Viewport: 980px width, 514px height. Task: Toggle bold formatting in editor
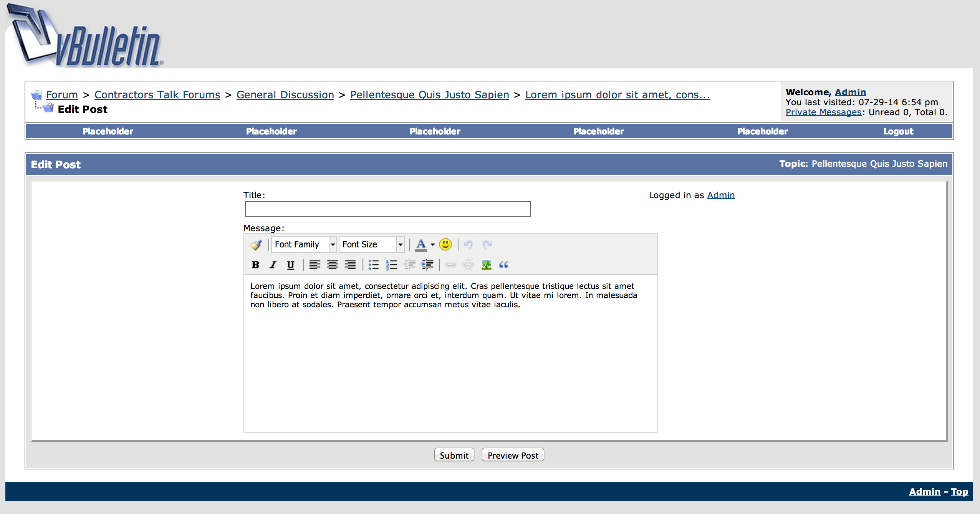255,265
